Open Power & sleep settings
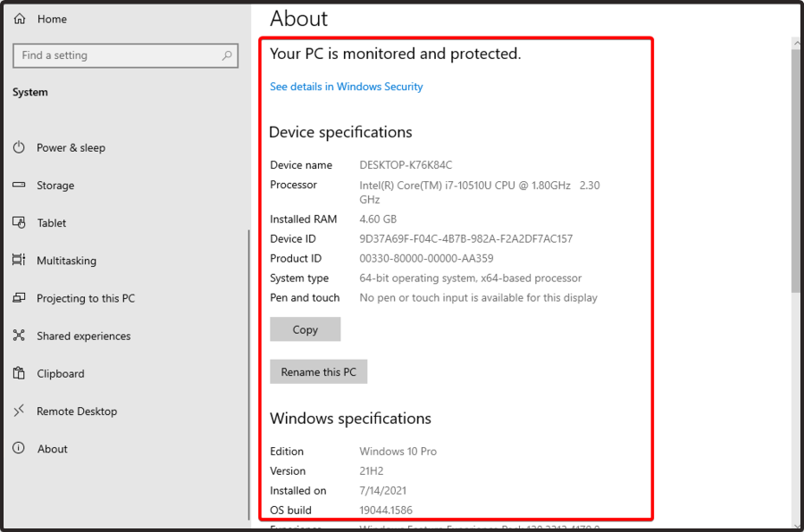 pyautogui.click(x=71, y=147)
